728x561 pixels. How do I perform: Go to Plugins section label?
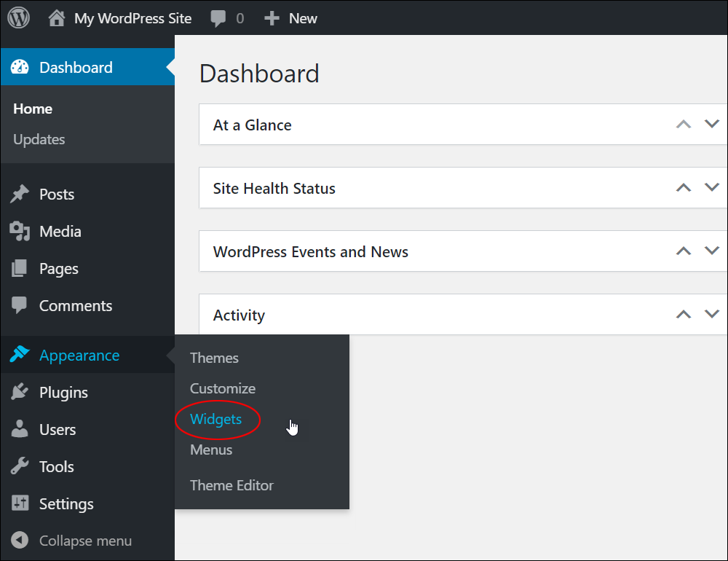(x=63, y=393)
